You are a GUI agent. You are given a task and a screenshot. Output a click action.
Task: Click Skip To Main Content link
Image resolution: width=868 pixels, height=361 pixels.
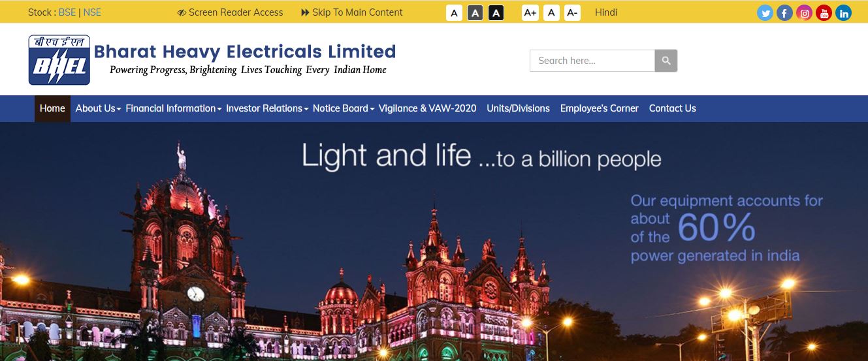pyautogui.click(x=352, y=12)
